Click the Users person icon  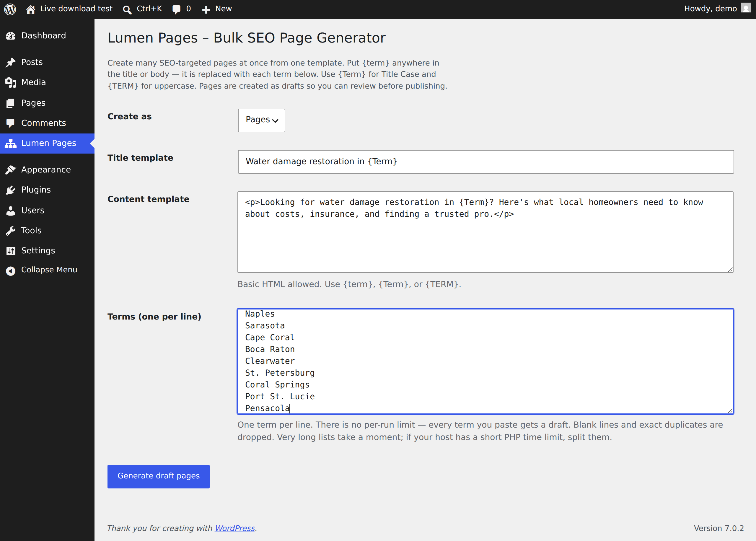(x=11, y=211)
